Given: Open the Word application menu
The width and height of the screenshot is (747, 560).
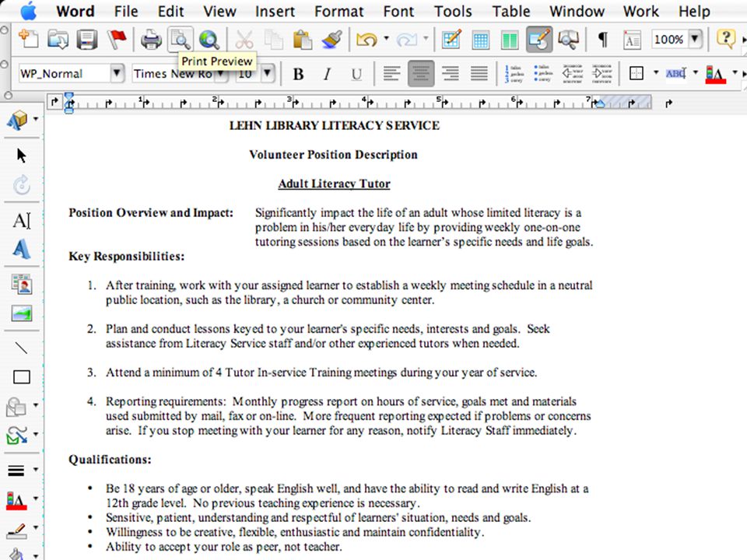Looking at the screenshot, I should [75, 11].
